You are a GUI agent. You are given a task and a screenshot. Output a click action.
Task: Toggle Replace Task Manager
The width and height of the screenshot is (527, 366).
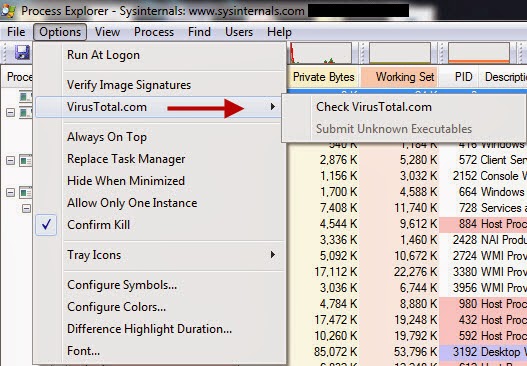(159, 159)
